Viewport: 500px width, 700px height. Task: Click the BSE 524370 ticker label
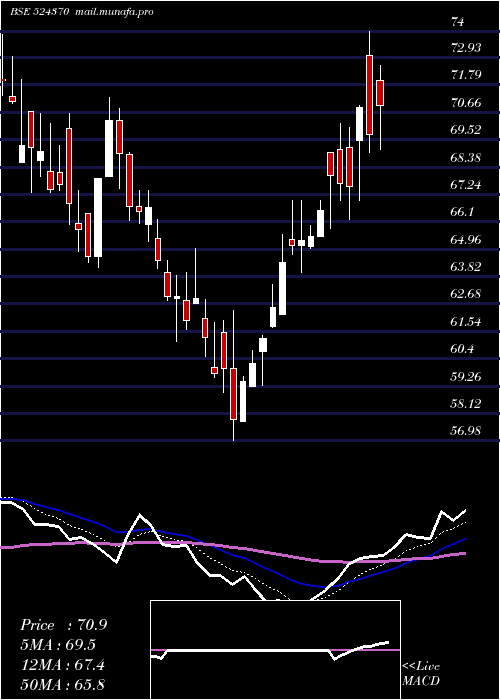(x=40, y=12)
